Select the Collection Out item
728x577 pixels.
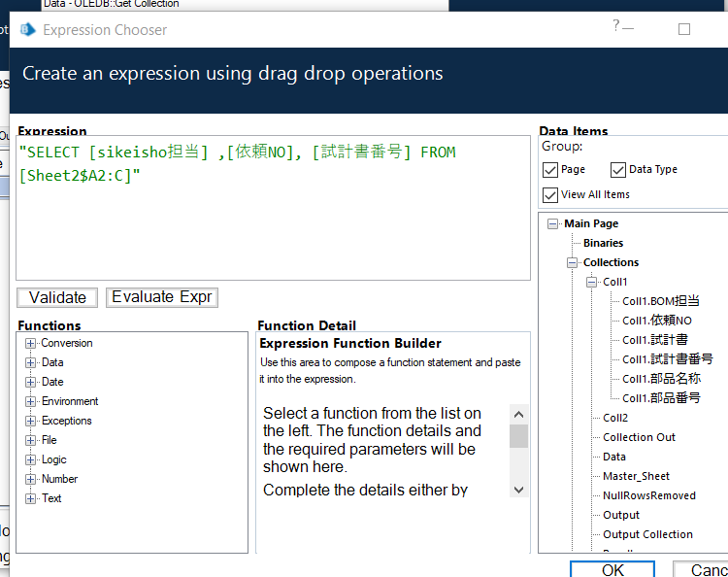(x=639, y=437)
